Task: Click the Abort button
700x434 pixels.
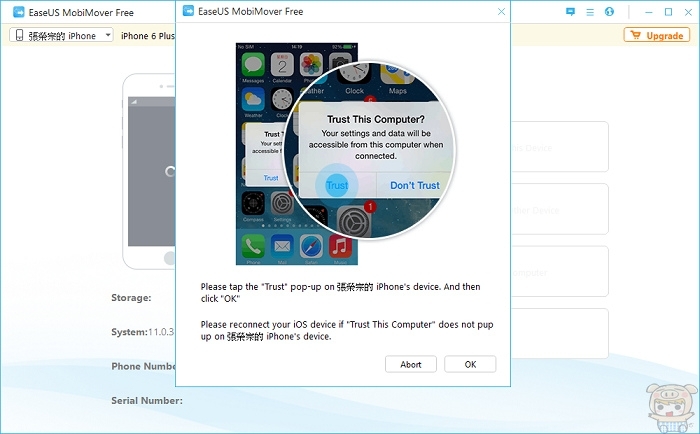Action: 411,364
